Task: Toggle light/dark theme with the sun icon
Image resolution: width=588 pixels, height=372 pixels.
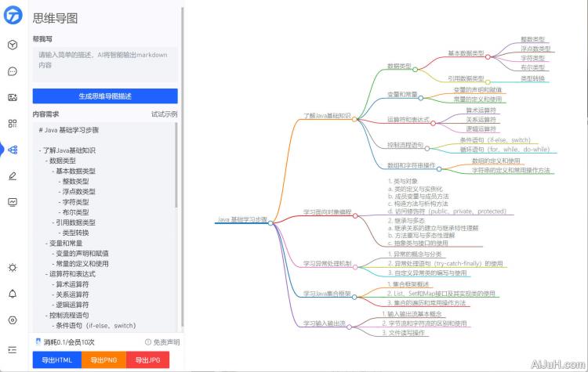Action: tap(13, 268)
